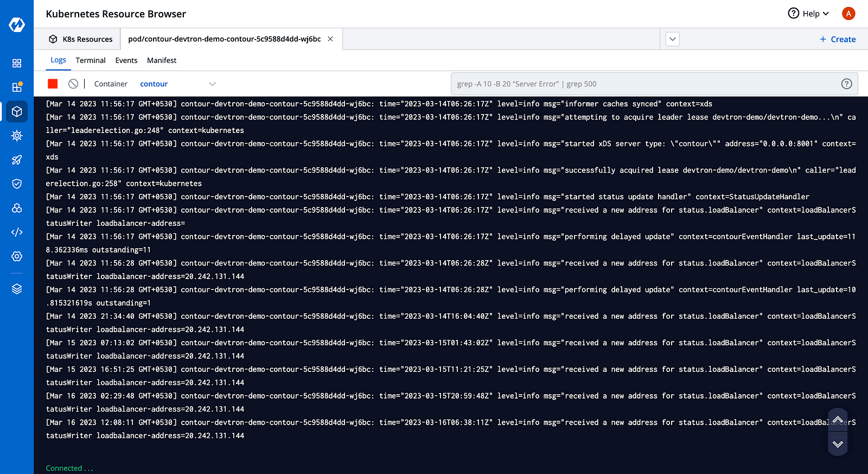Screen dimensions: 868x474
Task: Open the Clusters cubes icon in sidebar
Action: [x=17, y=208]
